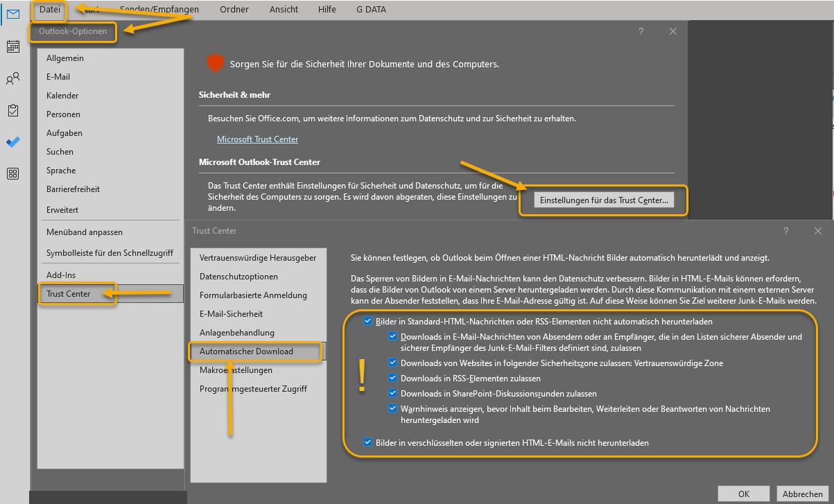The image size is (834, 504).
Task: Open the G DATA ribbon tab
Action: (372, 10)
